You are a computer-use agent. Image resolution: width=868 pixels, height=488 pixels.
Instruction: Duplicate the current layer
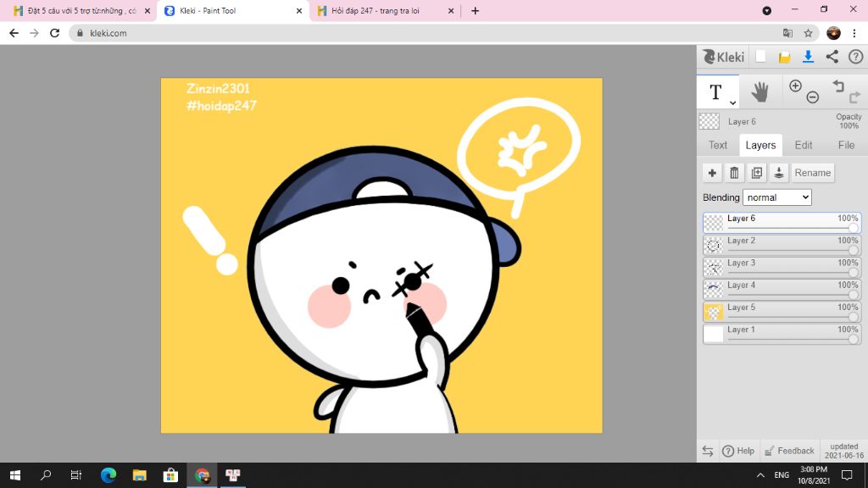pyautogui.click(x=756, y=173)
